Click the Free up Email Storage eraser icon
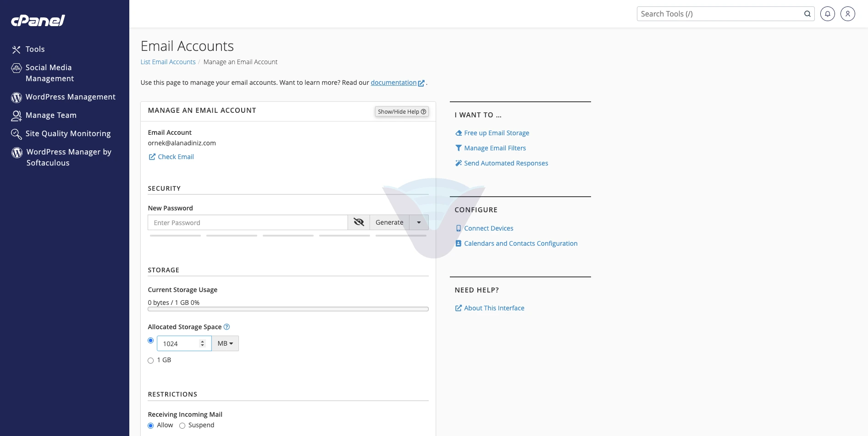Viewport: 868px width, 436px height. pos(459,133)
